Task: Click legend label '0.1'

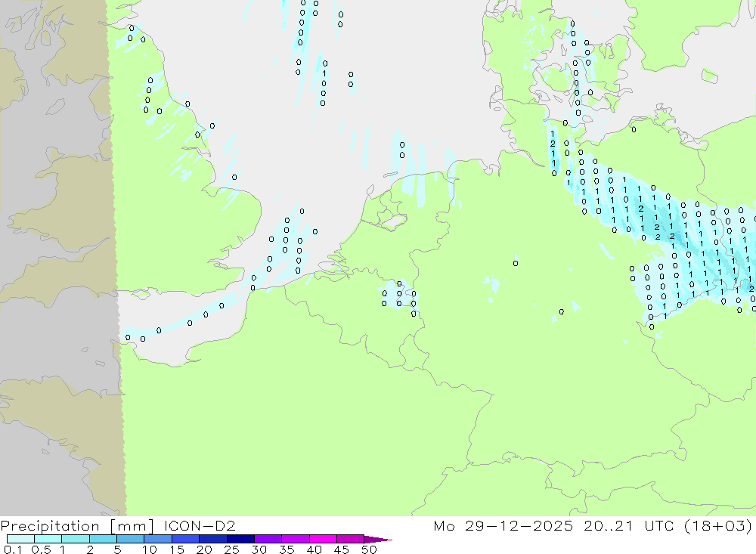Action: [x=13, y=549]
